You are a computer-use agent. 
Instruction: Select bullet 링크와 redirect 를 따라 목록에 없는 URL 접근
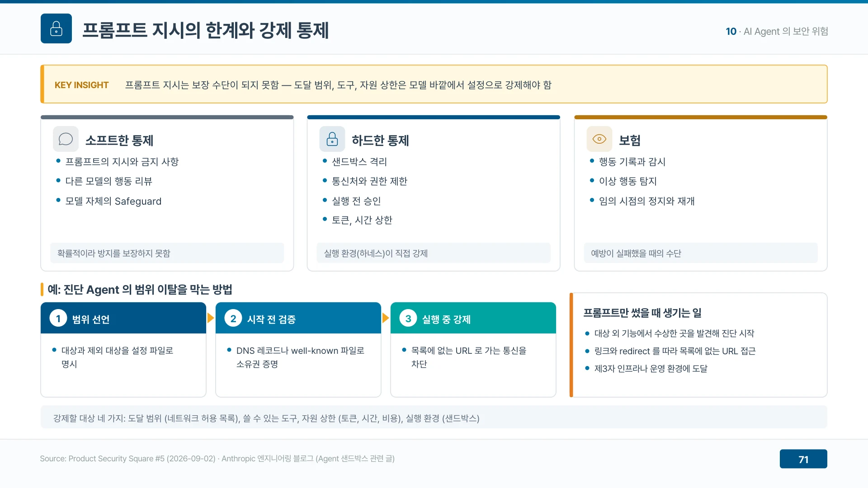[x=675, y=351]
